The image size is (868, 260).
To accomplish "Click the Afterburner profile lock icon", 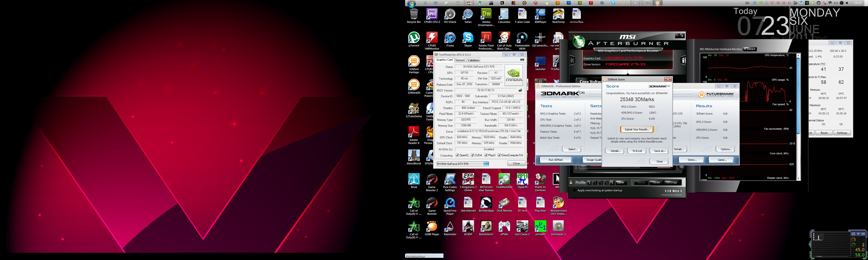I will [x=571, y=183].
